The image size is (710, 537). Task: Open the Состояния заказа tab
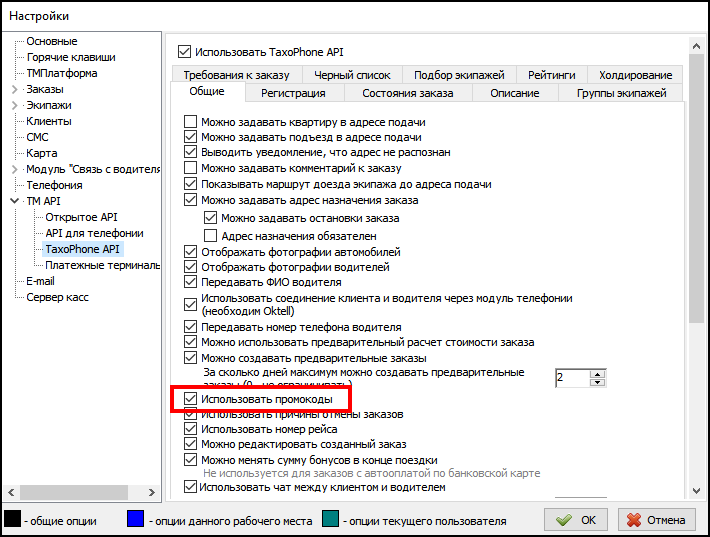(x=408, y=93)
